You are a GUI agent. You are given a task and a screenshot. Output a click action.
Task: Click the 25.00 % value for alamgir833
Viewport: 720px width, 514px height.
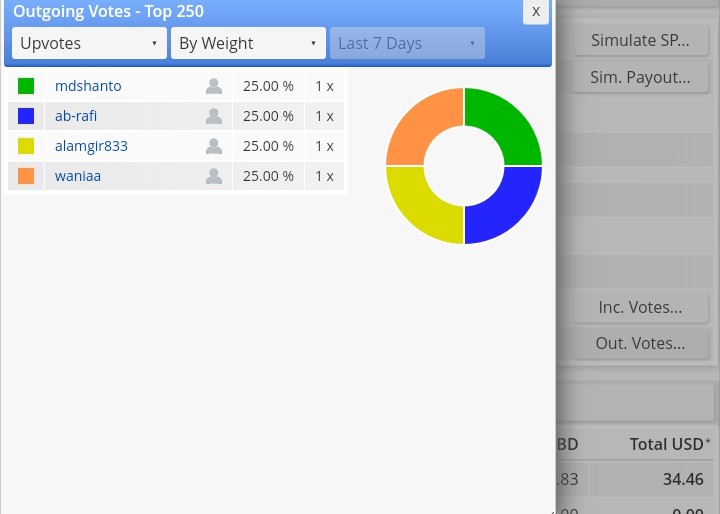(x=268, y=146)
